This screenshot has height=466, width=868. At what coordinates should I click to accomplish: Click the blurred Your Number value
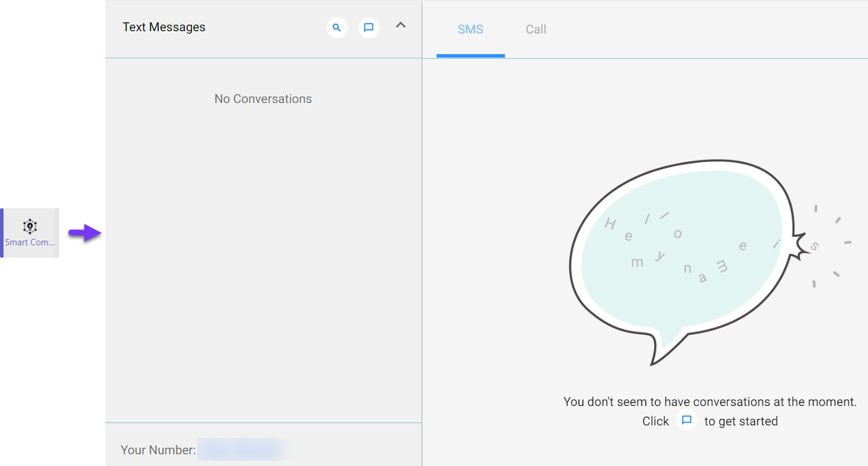click(243, 450)
